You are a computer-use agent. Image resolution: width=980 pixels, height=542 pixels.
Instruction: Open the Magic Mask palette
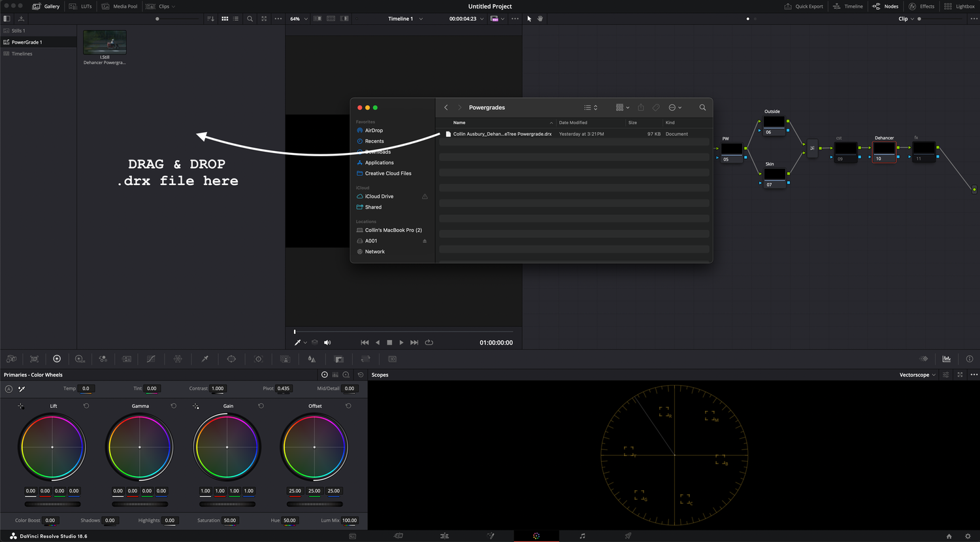click(x=286, y=358)
